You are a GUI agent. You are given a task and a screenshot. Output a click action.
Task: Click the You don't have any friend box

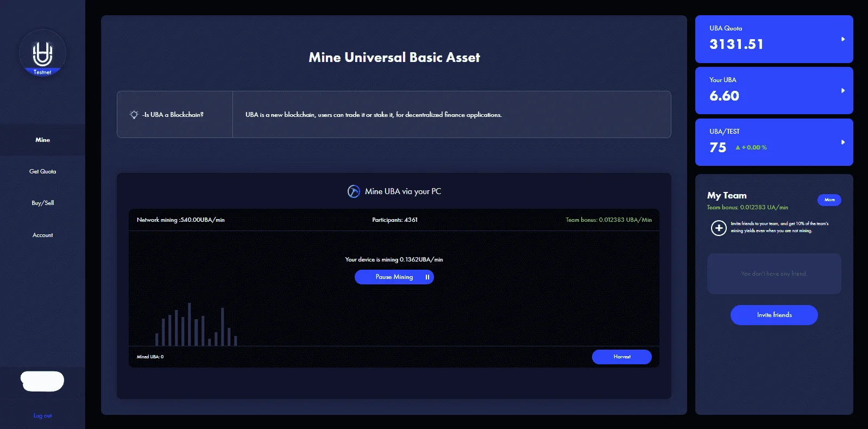[774, 273]
